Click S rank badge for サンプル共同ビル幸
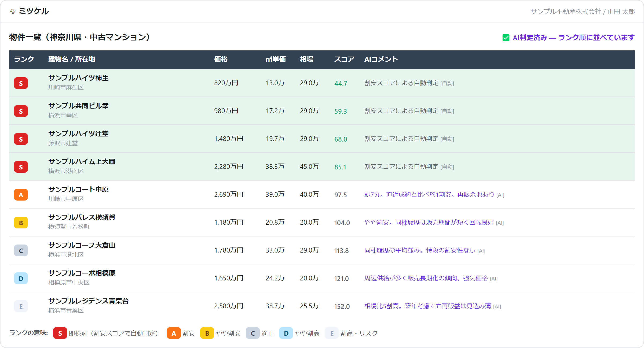Screen dimensions: 644x348 point(21,111)
